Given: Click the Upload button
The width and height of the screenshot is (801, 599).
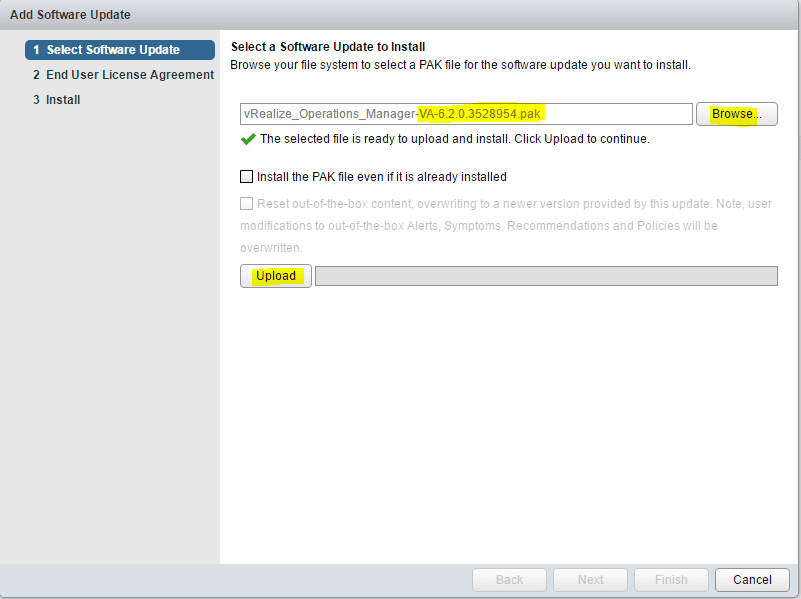Looking at the screenshot, I should (276, 276).
